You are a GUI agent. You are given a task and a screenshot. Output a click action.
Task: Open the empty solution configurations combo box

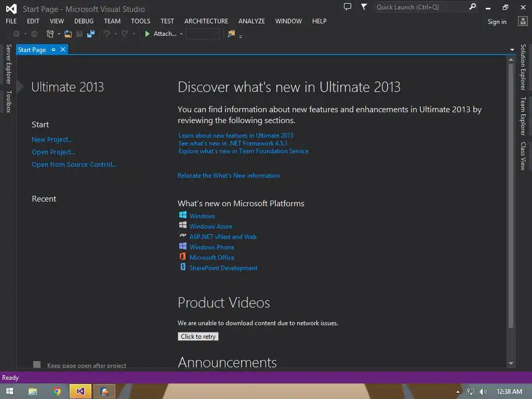pyautogui.click(x=203, y=34)
